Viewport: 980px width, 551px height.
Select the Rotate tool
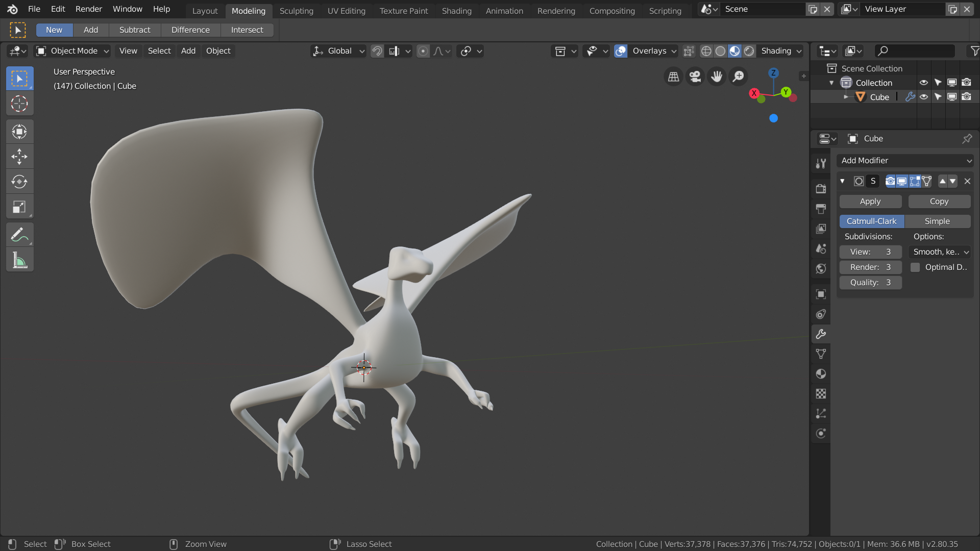point(19,182)
